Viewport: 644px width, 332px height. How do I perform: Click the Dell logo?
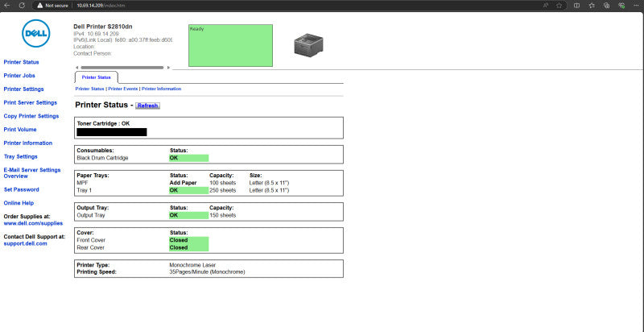click(36, 33)
